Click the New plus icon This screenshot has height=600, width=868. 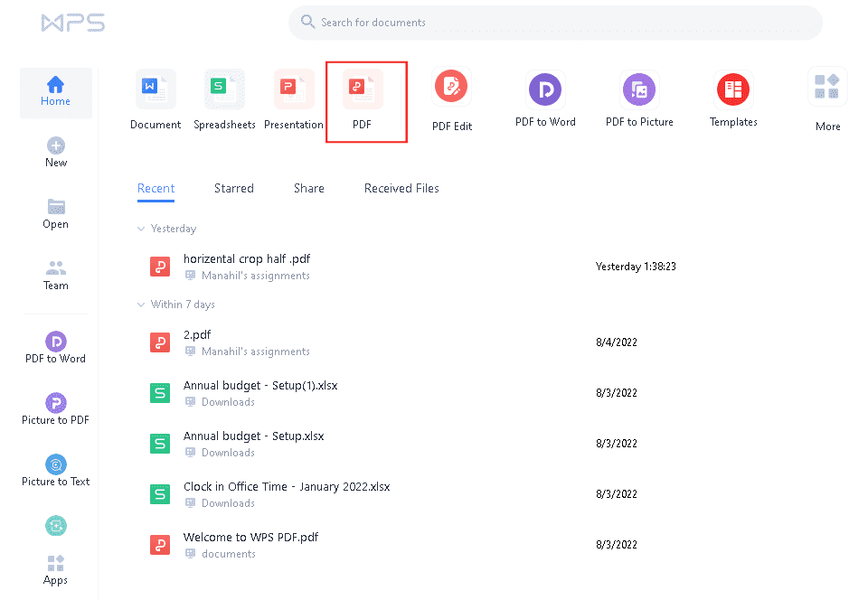56,145
